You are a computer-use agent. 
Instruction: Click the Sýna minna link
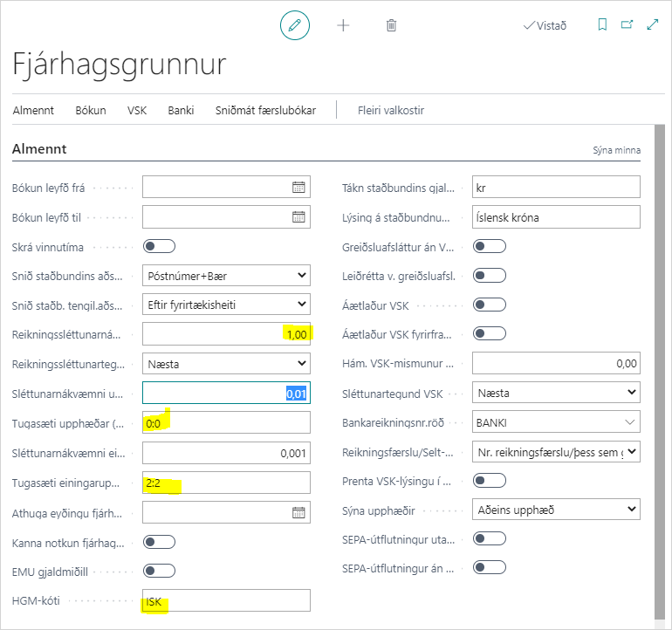(x=616, y=151)
